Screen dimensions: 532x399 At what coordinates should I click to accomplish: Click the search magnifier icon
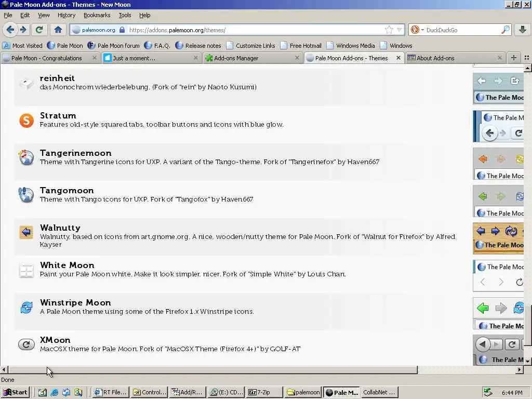505,30
